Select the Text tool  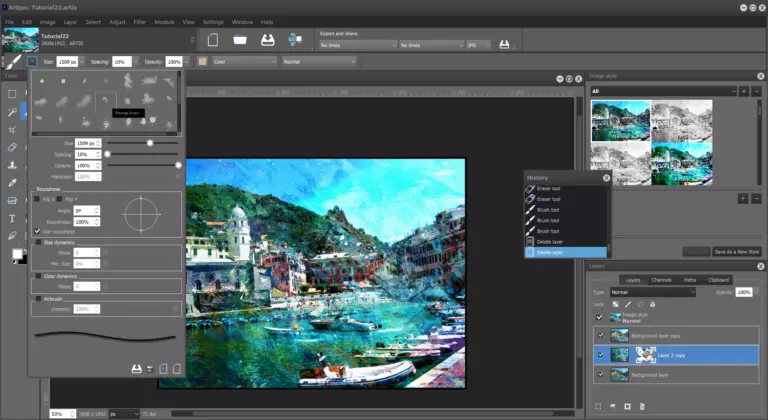(x=12, y=218)
